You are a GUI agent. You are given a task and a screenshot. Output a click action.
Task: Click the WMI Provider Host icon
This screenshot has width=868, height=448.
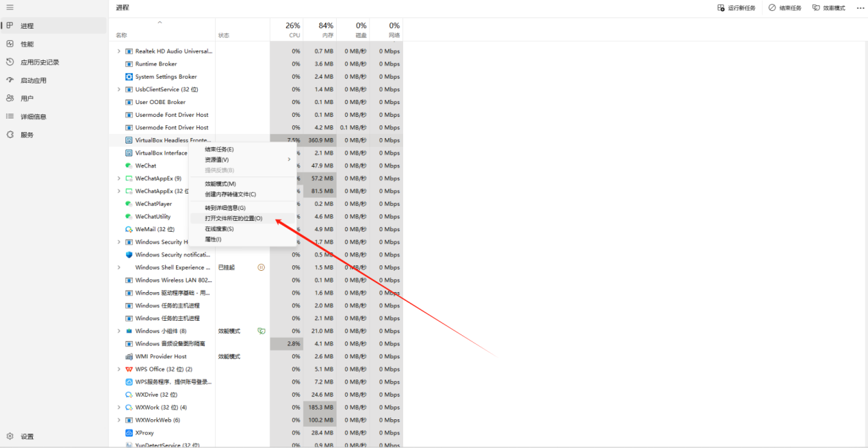pyautogui.click(x=129, y=356)
